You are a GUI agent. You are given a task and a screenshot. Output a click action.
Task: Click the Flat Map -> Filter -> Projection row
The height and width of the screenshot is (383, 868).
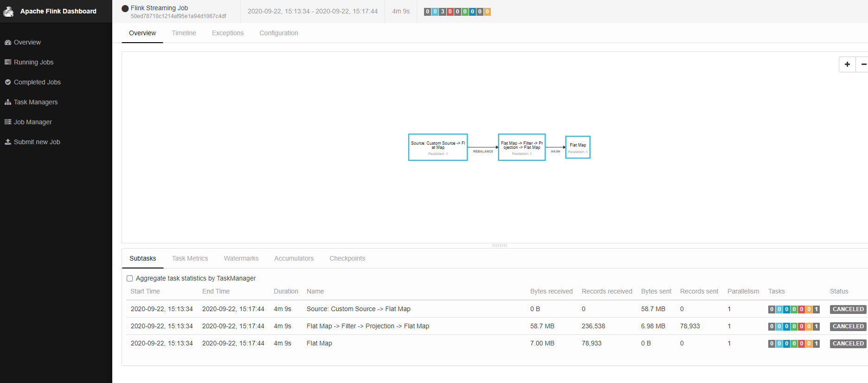(x=496, y=326)
